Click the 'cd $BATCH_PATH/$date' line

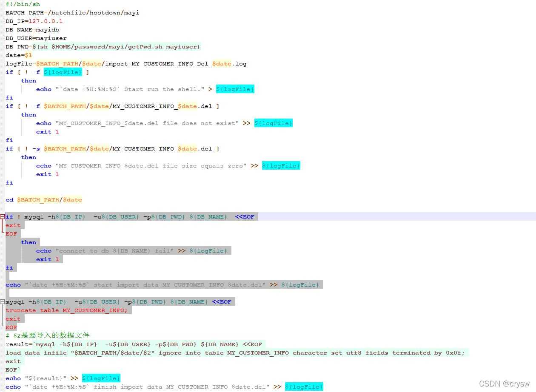click(x=44, y=199)
